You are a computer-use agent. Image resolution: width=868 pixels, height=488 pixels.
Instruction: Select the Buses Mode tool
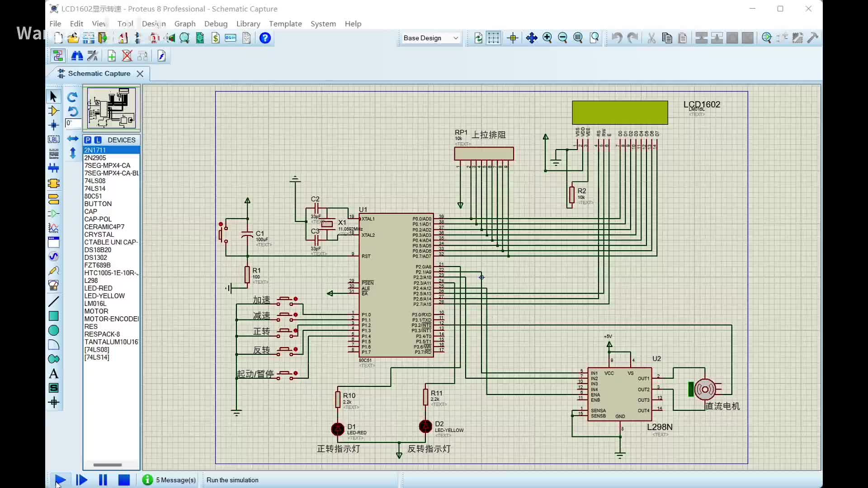click(53, 168)
